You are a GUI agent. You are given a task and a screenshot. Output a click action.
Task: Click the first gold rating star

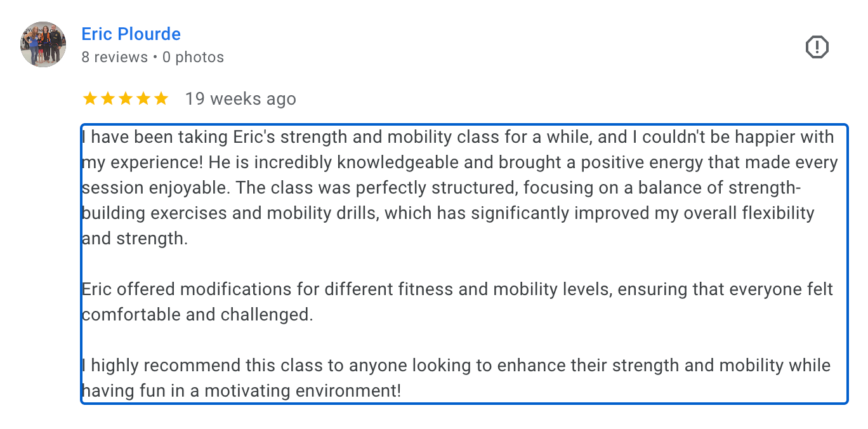[x=90, y=98]
